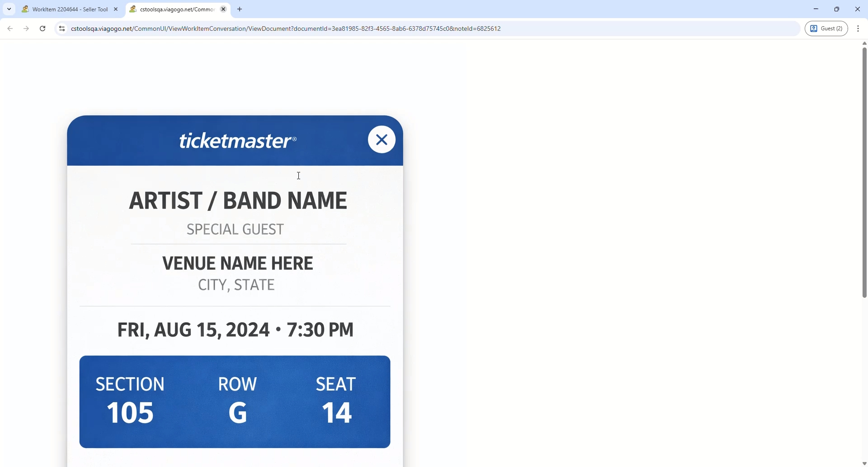Expand the tab search dropdown arrow
The width and height of the screenshot is (868, 467).
click(9, 10)
